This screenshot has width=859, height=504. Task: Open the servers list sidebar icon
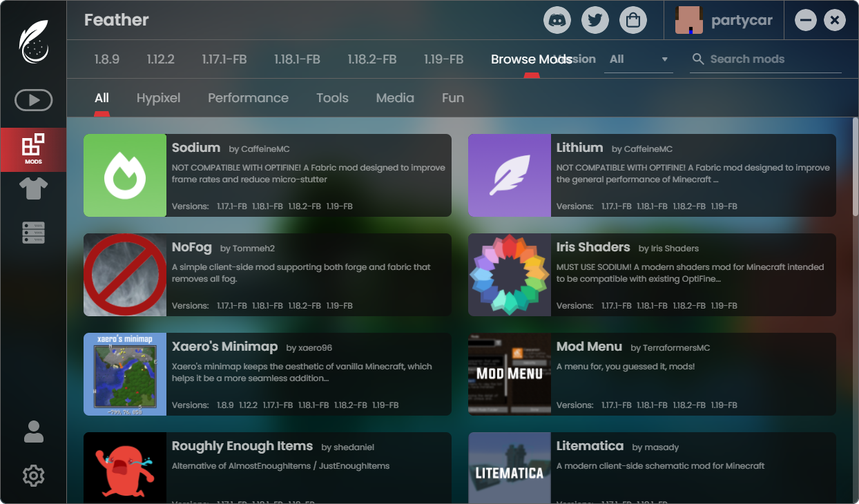click(33, 233)
